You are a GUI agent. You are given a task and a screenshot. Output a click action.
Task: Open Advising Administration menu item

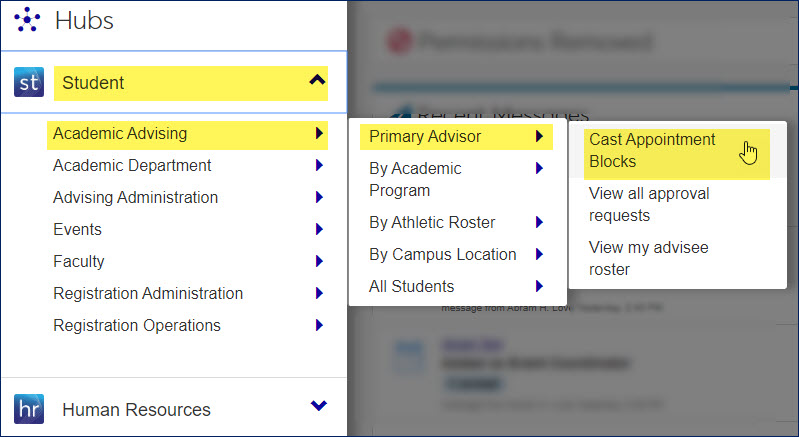pyautogui.click(x=135, y=197)
